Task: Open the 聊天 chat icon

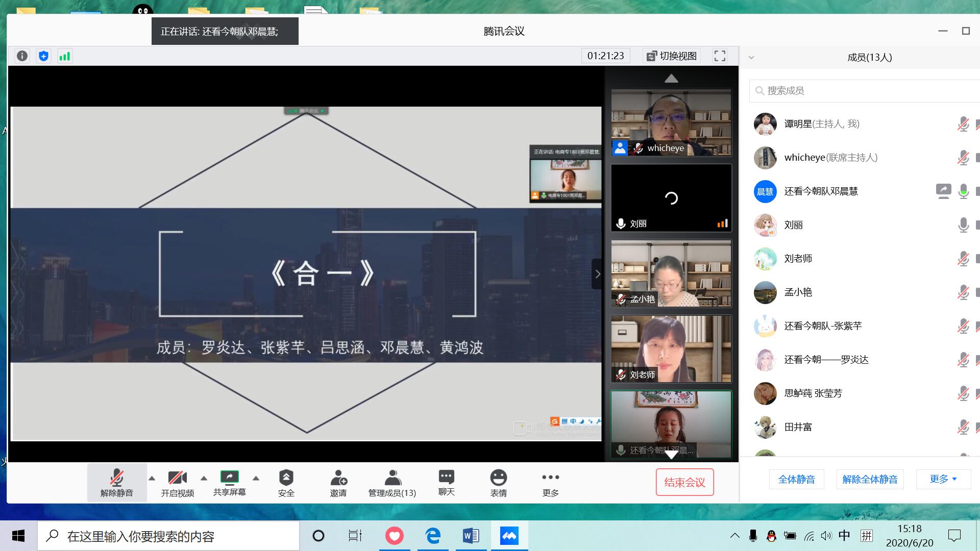Action: click(x=446, y=483)
